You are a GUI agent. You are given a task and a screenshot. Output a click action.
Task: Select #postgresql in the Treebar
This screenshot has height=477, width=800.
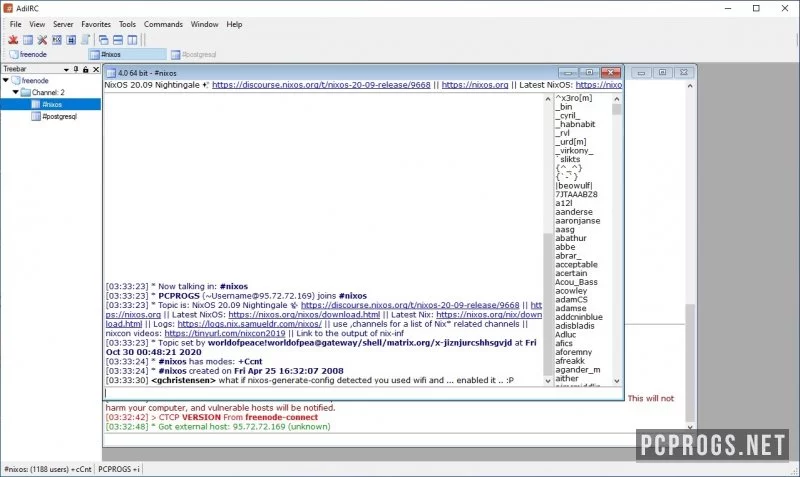tap(59, 116)
